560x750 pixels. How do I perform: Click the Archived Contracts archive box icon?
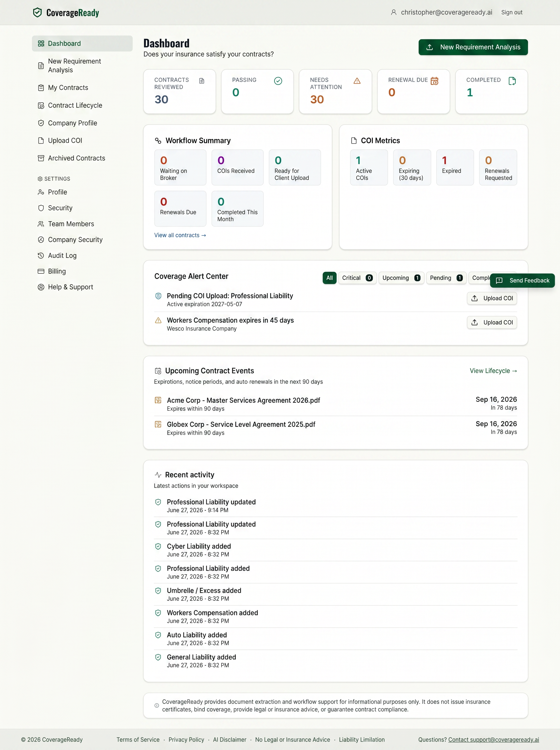[41, 158]
